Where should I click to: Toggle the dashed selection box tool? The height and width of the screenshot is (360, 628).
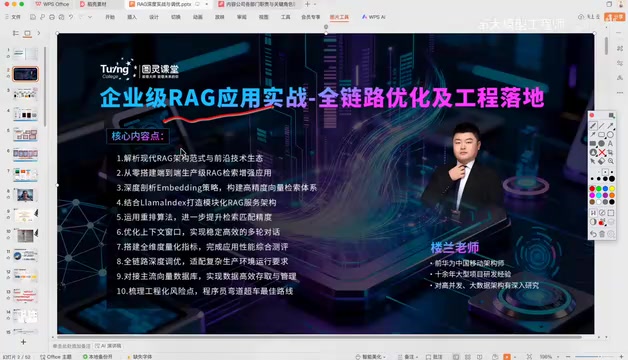611,213
